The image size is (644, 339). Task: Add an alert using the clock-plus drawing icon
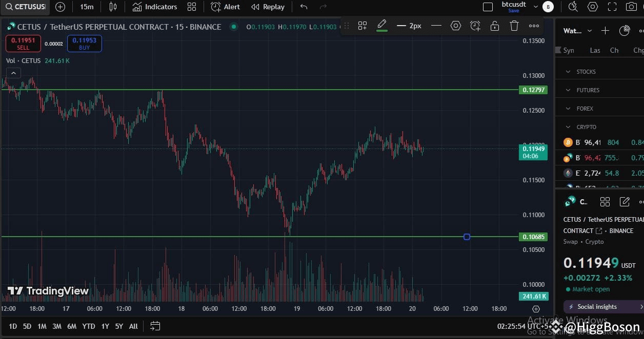[475, 26]
